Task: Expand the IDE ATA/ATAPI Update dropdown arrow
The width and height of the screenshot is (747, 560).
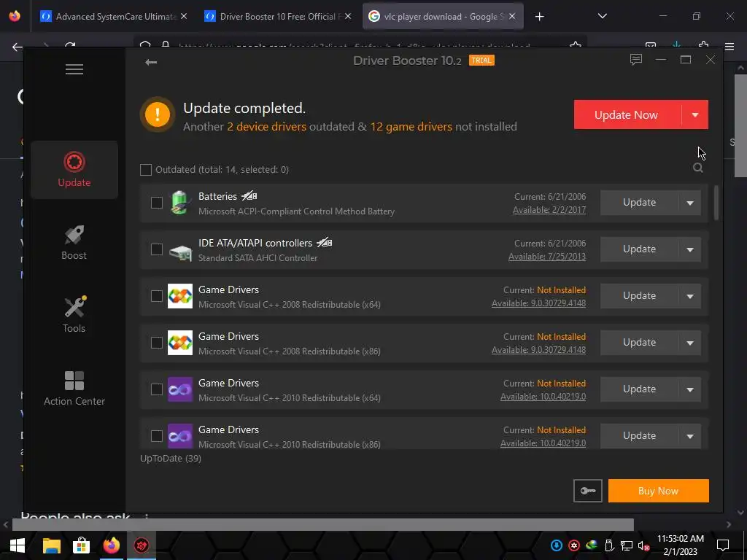Action: pyautogui.click(x=690, y=249)
